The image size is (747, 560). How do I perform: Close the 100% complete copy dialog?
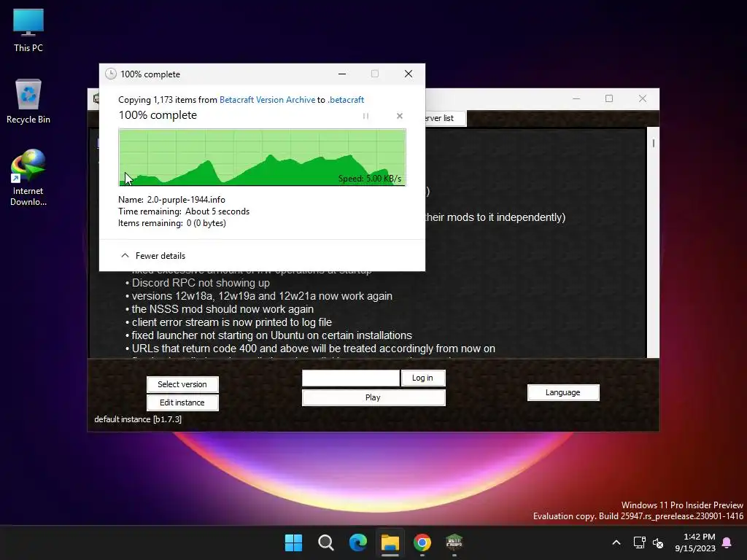(409, 74)
